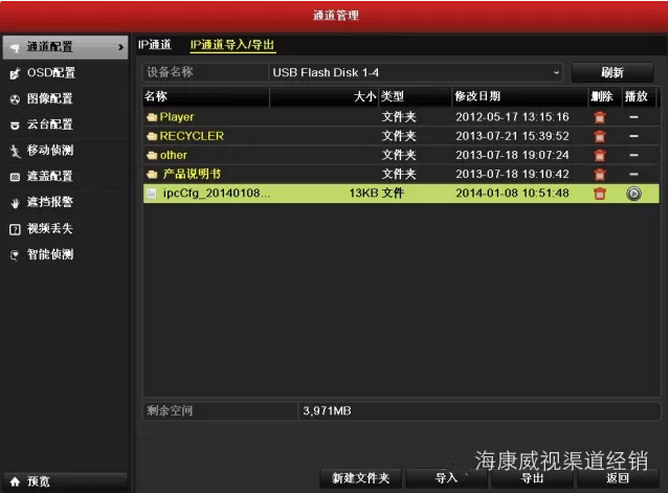Open 预览 live view
This screenshot has width=668, height=493.
pyautogui.click(x=65, y=481)
